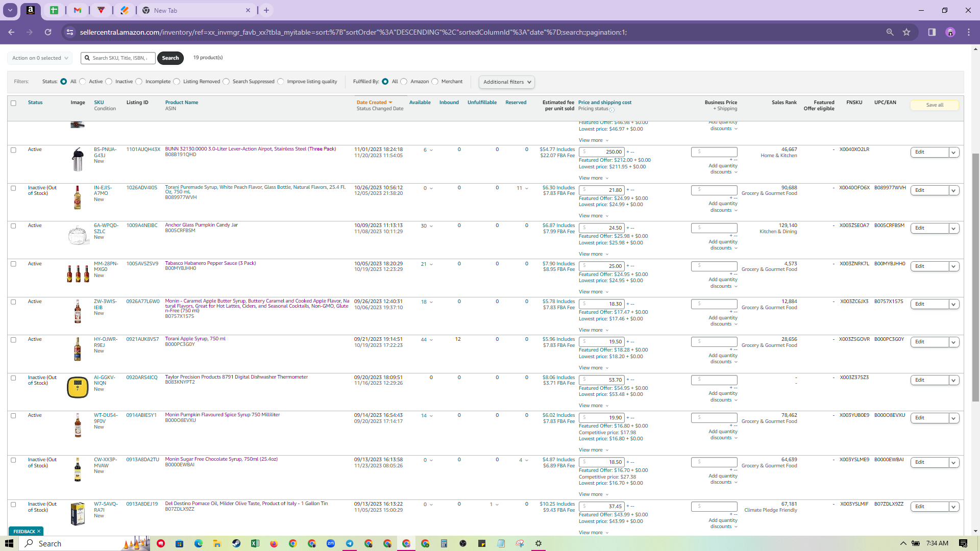Filter by Fulfilled By Amazon
The image size is (980, 551).
pos(404,82)
